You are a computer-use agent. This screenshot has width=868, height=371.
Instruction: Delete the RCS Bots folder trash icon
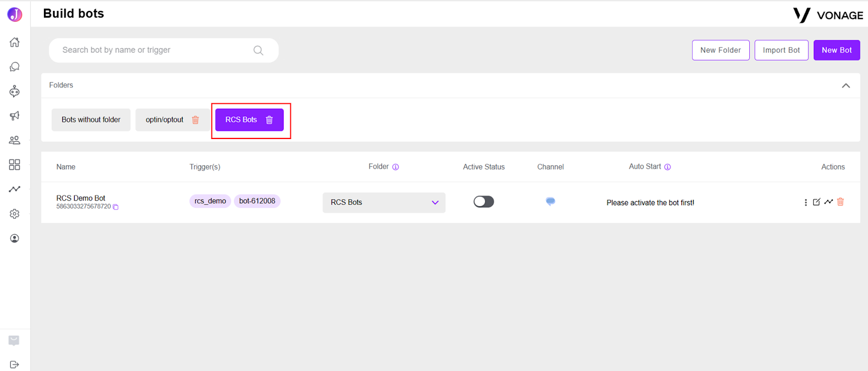[270, 120]
